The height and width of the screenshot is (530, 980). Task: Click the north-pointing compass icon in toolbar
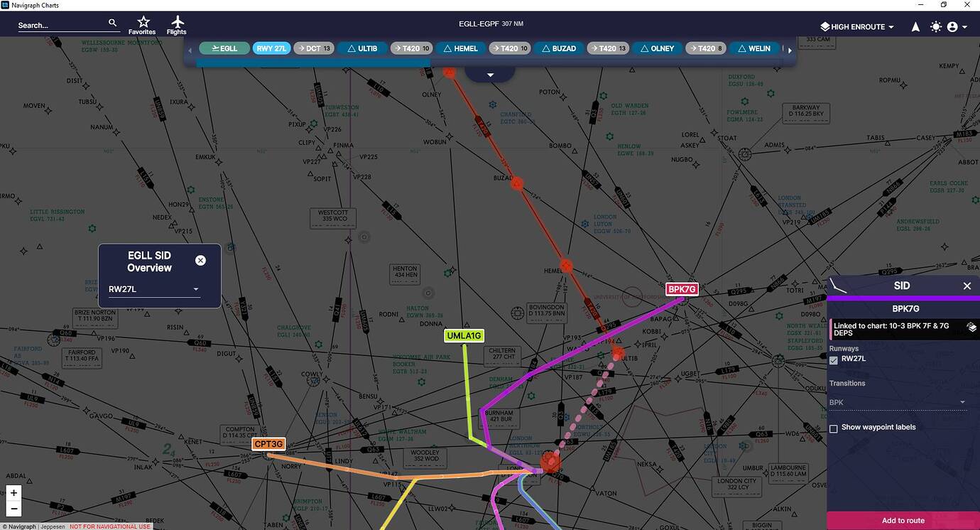(x=915, y=26)
